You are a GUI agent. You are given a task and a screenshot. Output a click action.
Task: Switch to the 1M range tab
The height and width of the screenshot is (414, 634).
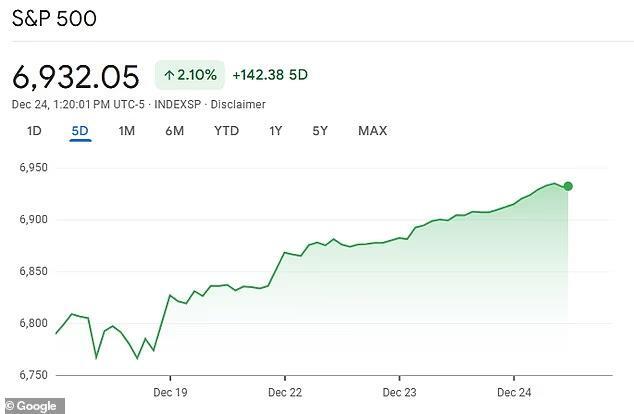pyautogui.click(x=126, y=131)
